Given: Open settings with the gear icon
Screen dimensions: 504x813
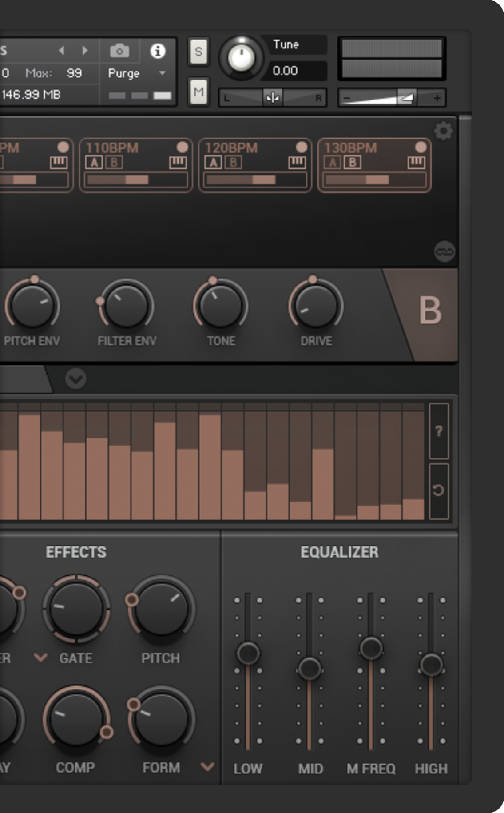Looking at the screenshot, I should (443, 131).
